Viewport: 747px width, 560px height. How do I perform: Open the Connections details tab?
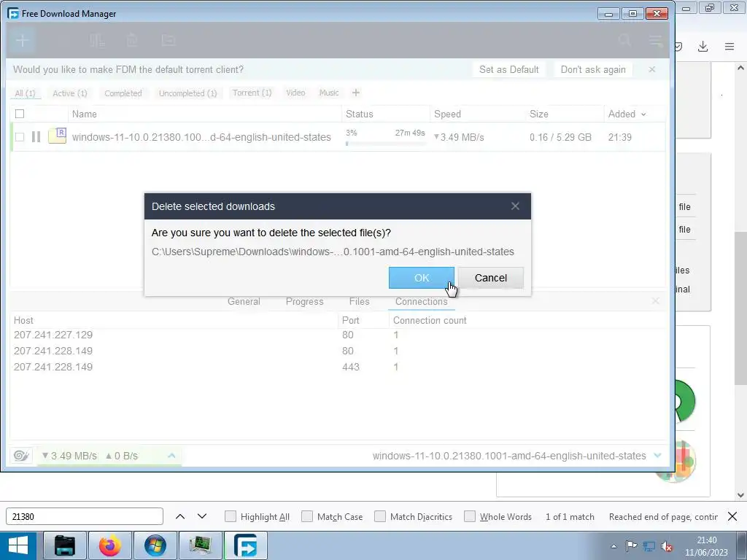coord(422,301)
